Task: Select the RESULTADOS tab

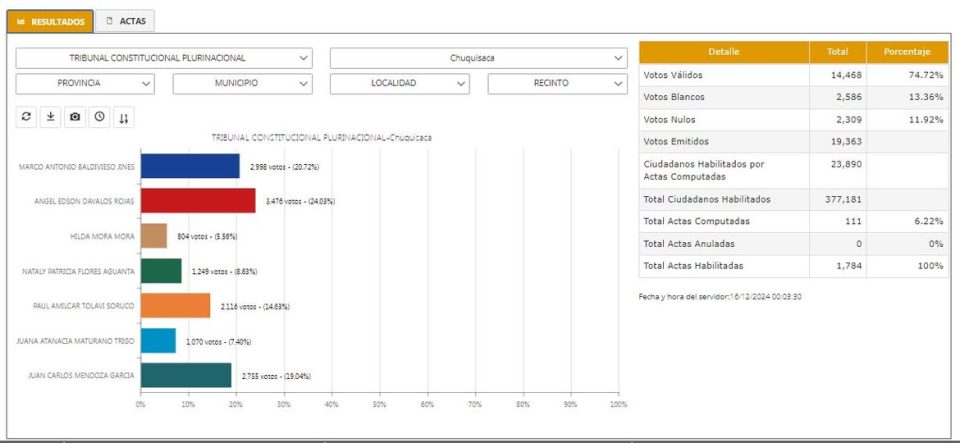Action: 50,21
